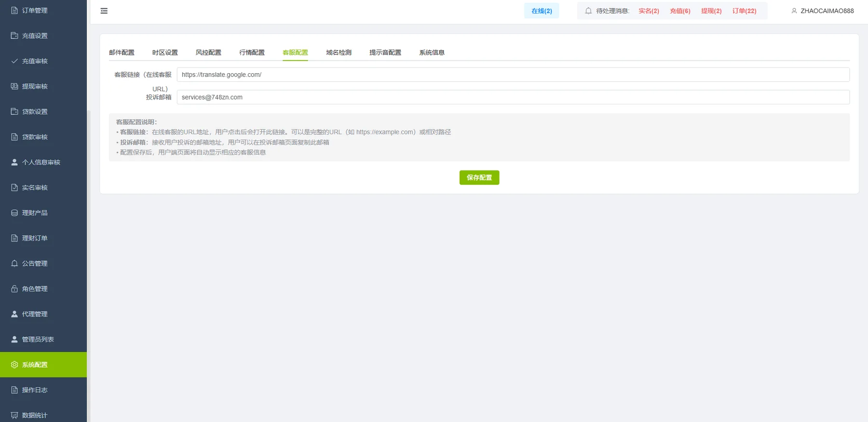The width and height of the screenshot is (868, 422).
Task: Click the 保存配置 button
Action: [479, 178]
